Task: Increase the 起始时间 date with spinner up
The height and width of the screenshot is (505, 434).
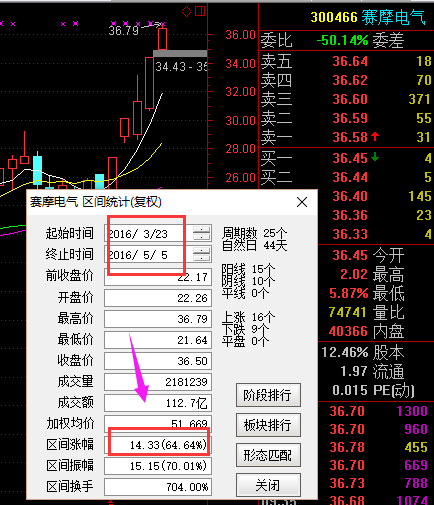Action: point(202,229)
